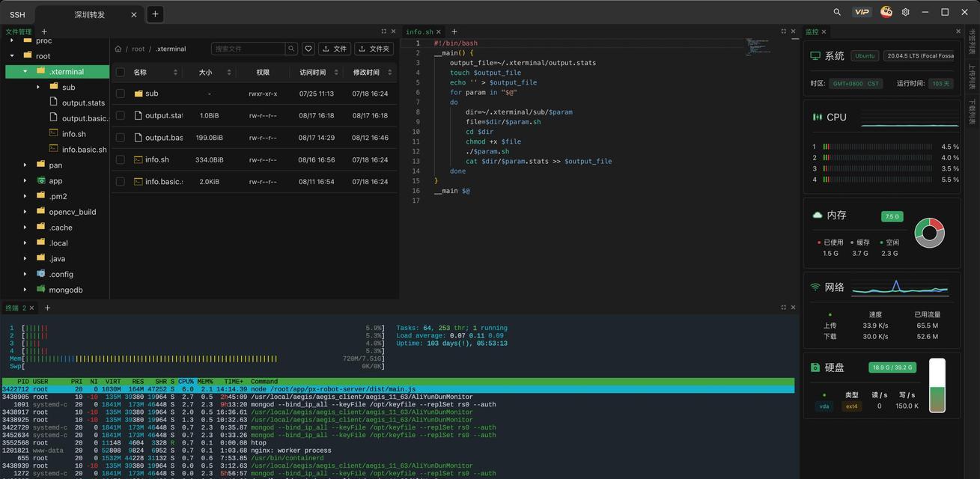This screenshot has height=479, width=980.
Task: Click the sub folder icon in file table
Action: point(139,94)
